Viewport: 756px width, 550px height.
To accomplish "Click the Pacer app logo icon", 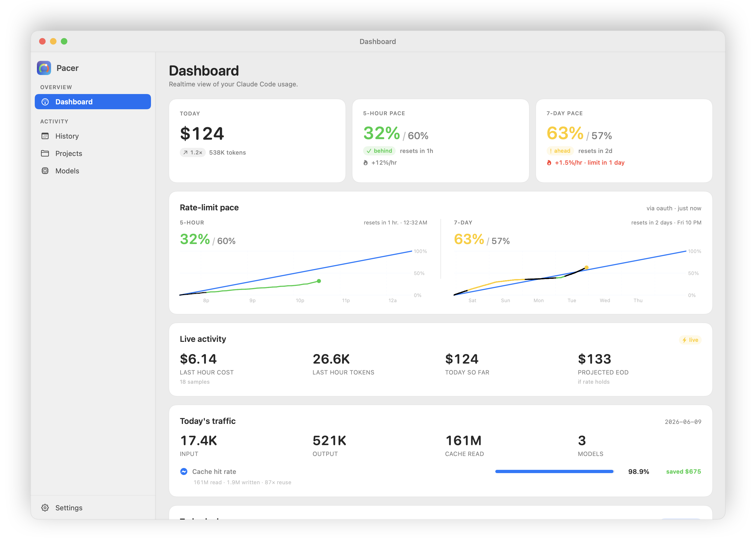I will coord(44,68).
